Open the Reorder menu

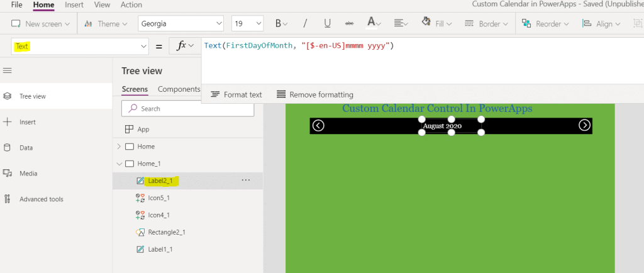click(x=545, y=24)
